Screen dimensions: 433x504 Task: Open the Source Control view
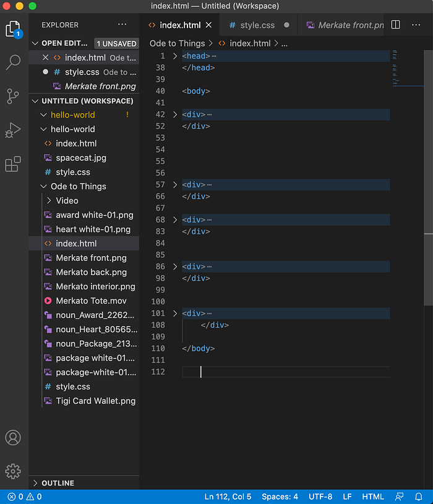pyautogui.click(x=13, y=96)
